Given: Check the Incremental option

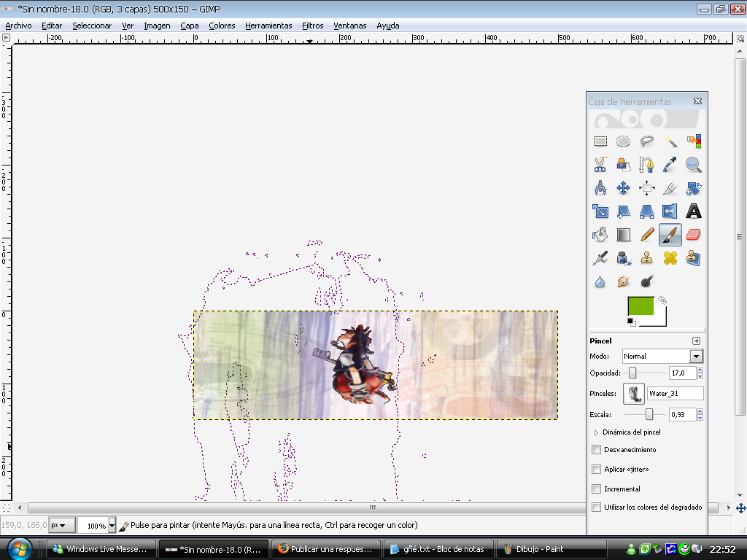Looking at the screenshot, I should pos(596,489).
